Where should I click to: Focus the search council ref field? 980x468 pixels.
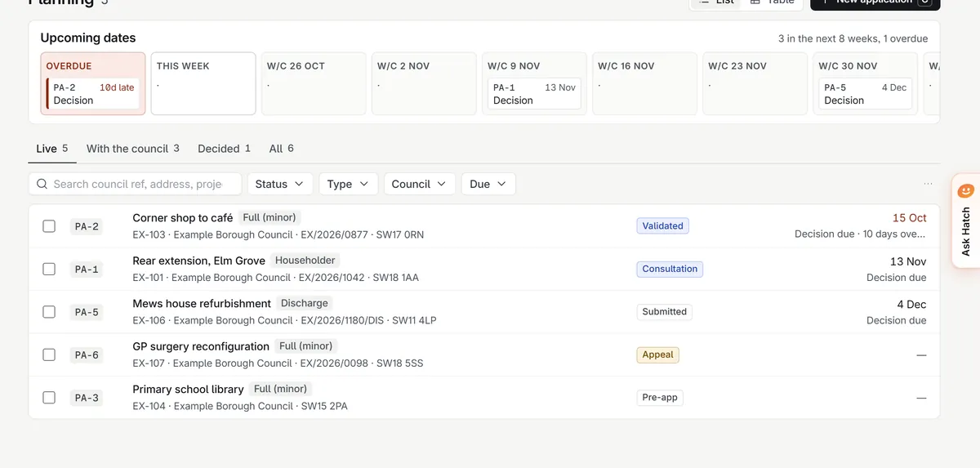136,184
